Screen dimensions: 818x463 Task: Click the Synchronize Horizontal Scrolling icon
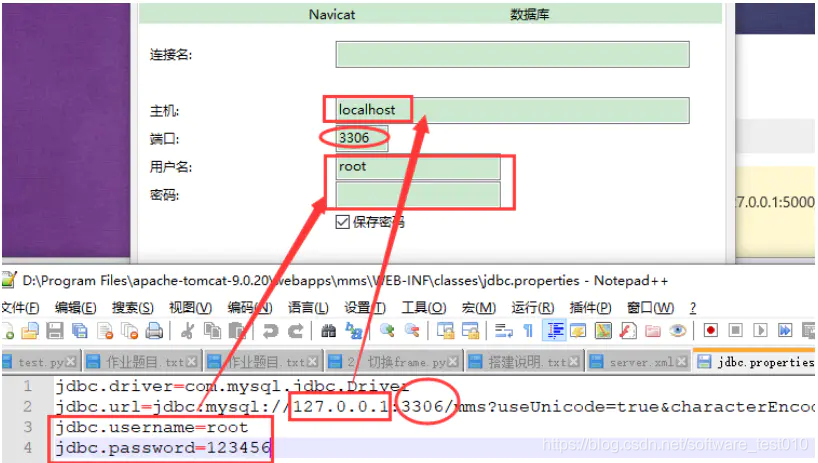pyautogui.click(x=470, y=331)
